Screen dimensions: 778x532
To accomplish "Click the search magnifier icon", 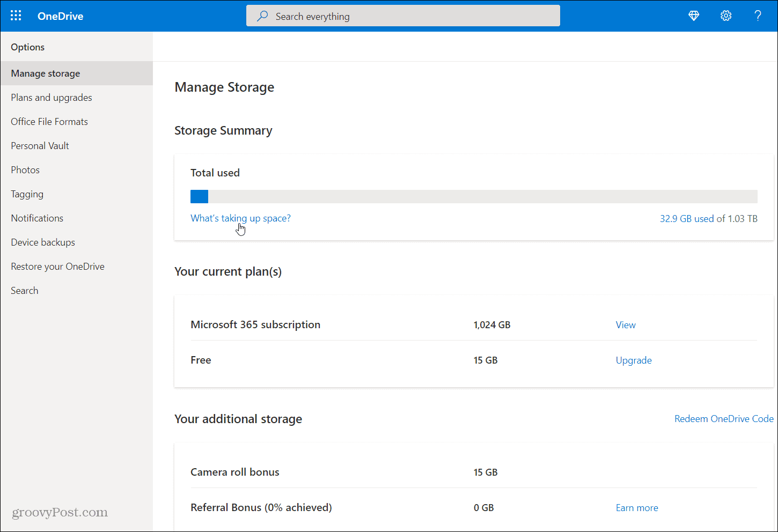I will pyautogui.click(x=262, y=16).
